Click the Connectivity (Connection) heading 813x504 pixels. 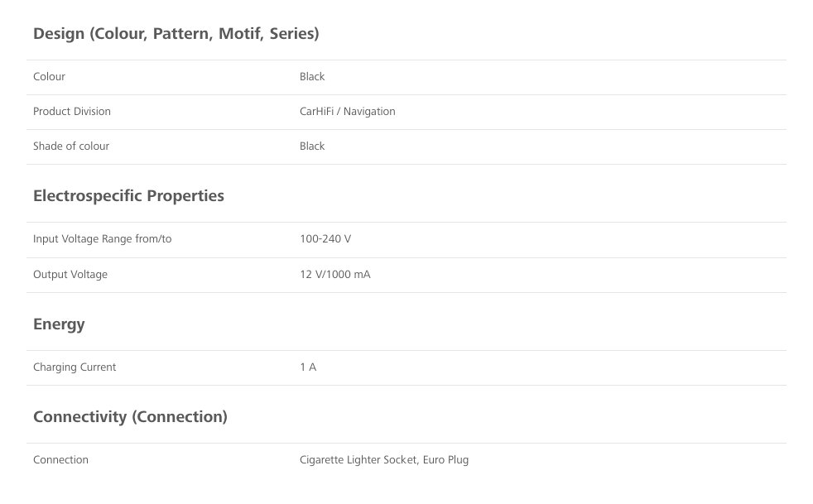point(130,417)
